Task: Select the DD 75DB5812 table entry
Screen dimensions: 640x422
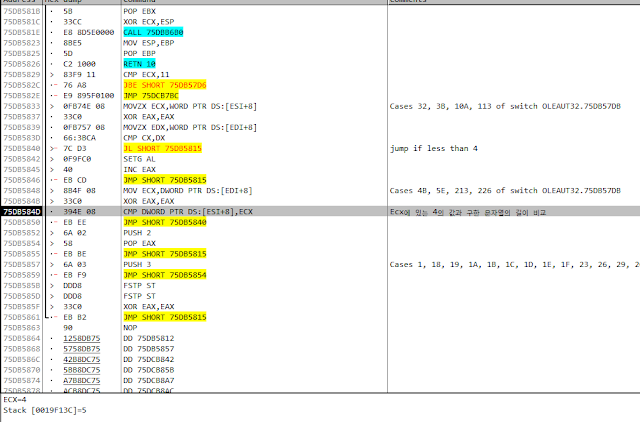Action: (149, 338)
